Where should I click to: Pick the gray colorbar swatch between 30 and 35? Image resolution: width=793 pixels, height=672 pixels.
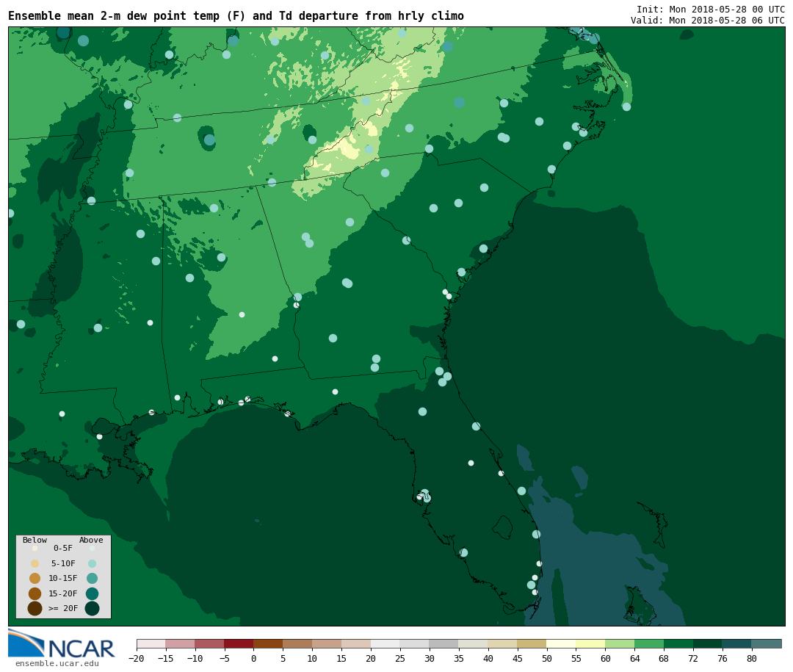[444, 643]
